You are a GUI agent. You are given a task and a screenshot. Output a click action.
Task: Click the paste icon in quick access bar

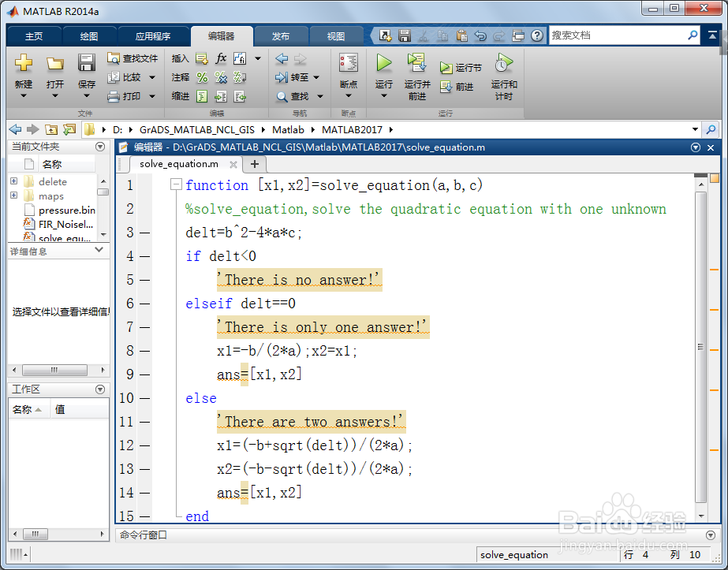461,35
